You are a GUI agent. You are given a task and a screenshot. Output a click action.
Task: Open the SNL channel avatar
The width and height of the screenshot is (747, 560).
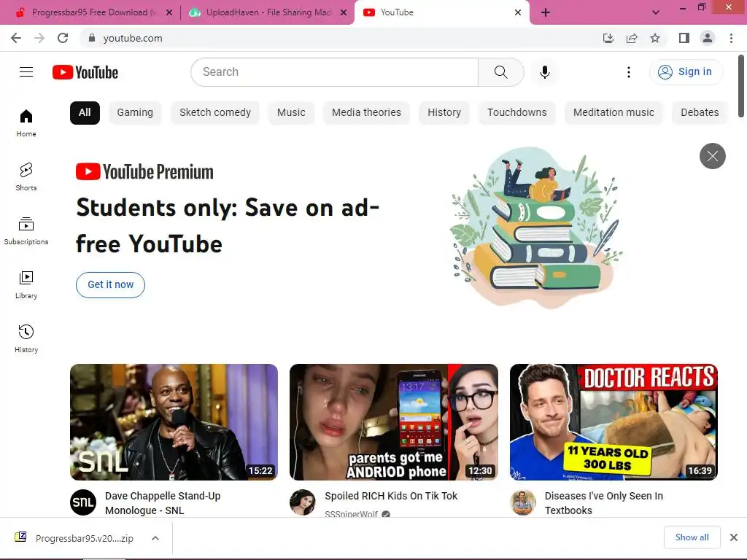click(83, 502)
